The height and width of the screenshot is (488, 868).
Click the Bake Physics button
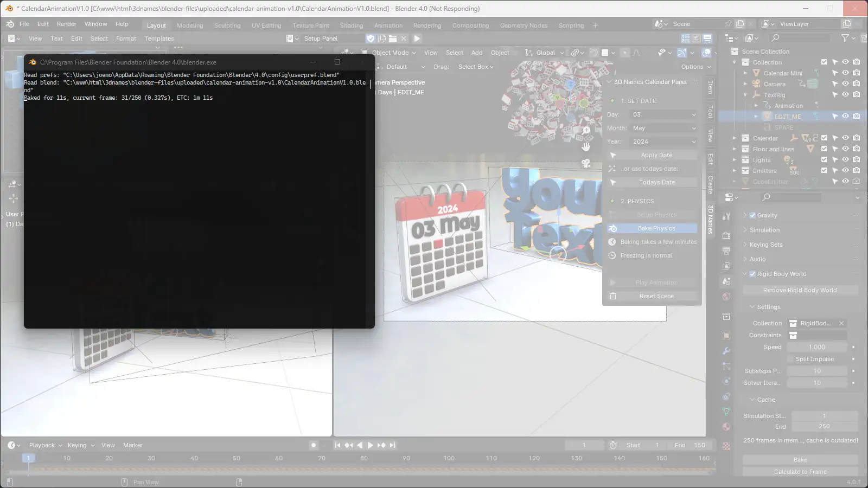click(x=652, y=228)
